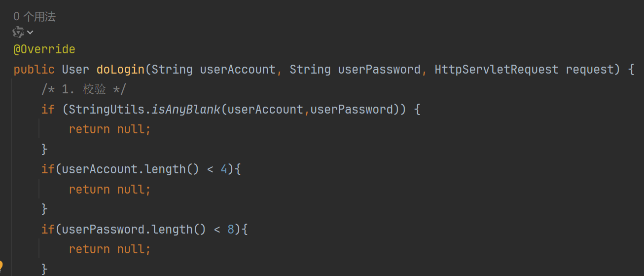
Task: Click the AI assistant icon above @Override
Action: 18,33
